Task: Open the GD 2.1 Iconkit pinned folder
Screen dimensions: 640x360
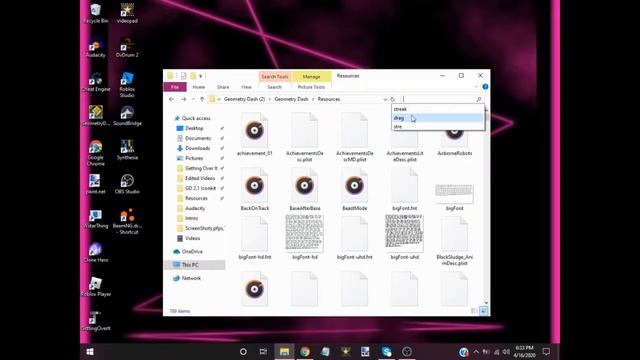Action: (x=200, y=188)
